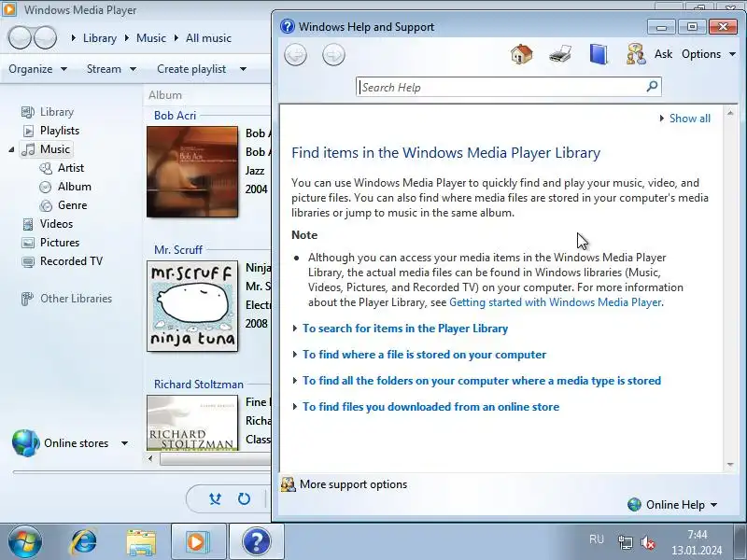Expand 'To find where a file is stored'

[x=424, y=355]
